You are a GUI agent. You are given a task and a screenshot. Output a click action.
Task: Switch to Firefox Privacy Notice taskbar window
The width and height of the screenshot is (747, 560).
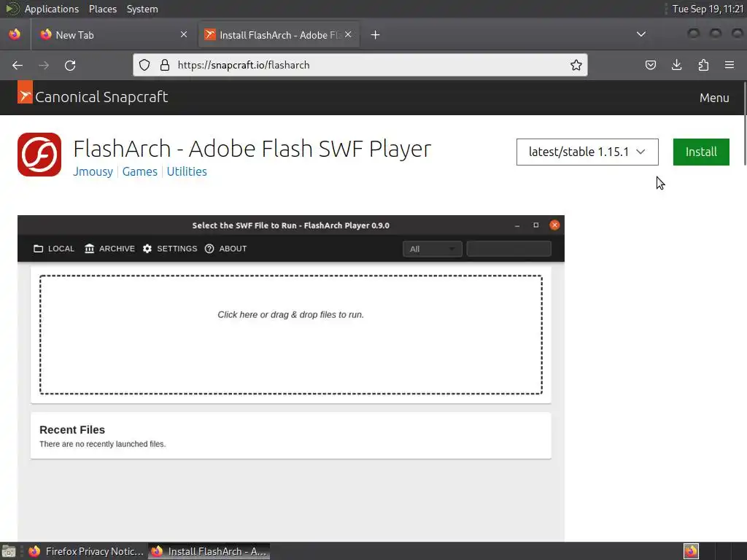(86, 551)
